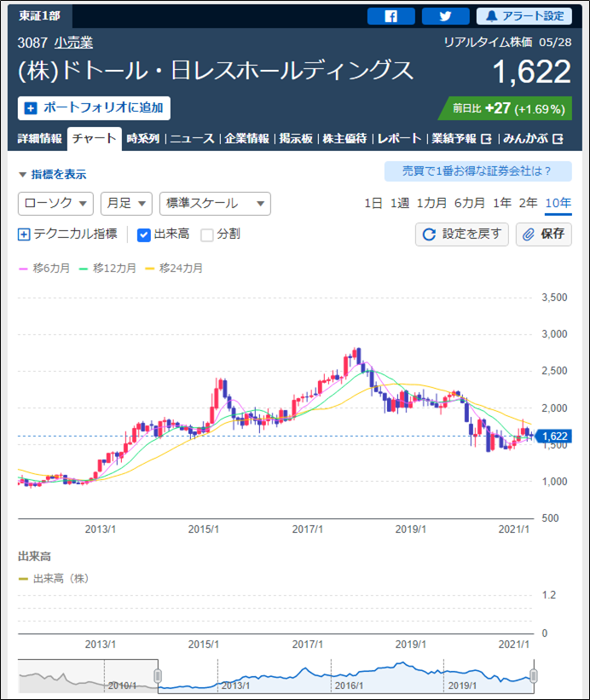Click the stock code 3087

[32, 43]
